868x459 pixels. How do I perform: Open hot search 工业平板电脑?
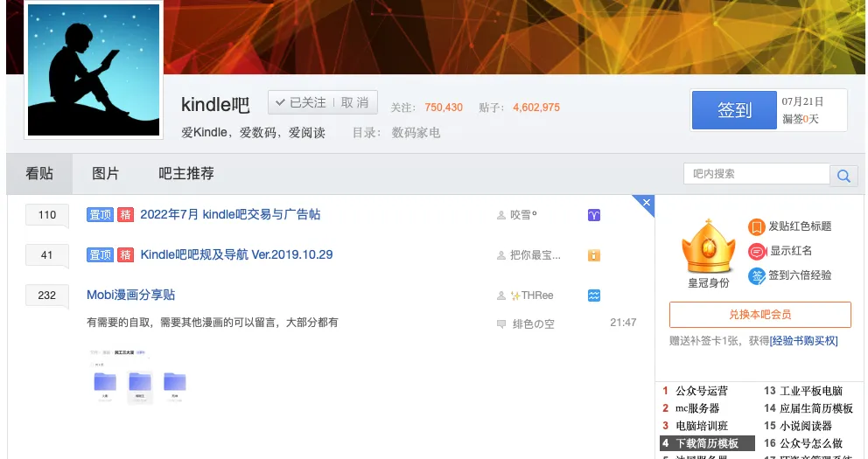pyautogui.click(x=811, y=391)
